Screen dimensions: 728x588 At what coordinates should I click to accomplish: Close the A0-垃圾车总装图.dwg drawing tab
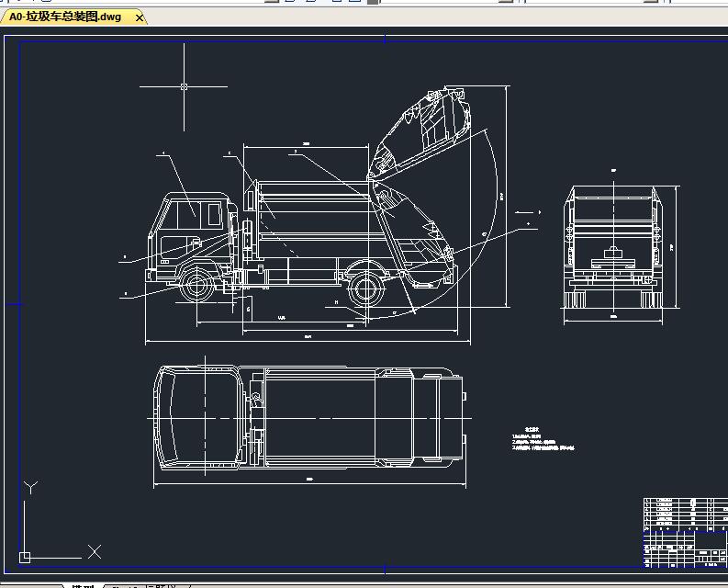[x=139, y=18]
